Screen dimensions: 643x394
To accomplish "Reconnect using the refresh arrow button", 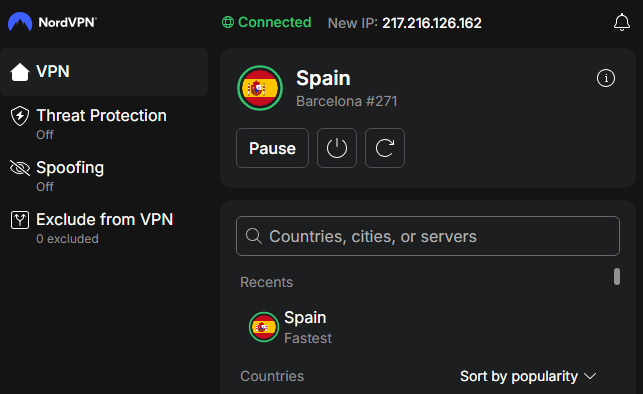I will pyautogui.click(x=385, y=148).
